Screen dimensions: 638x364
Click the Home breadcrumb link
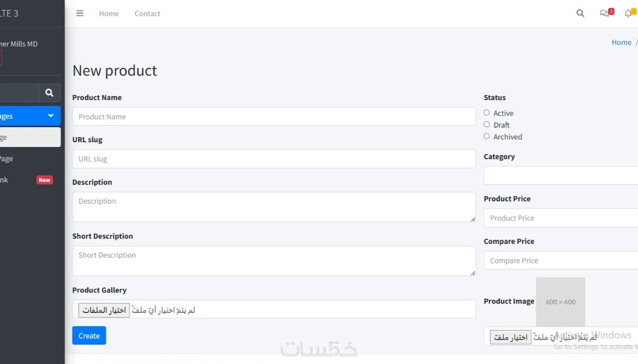pos(621,42)
